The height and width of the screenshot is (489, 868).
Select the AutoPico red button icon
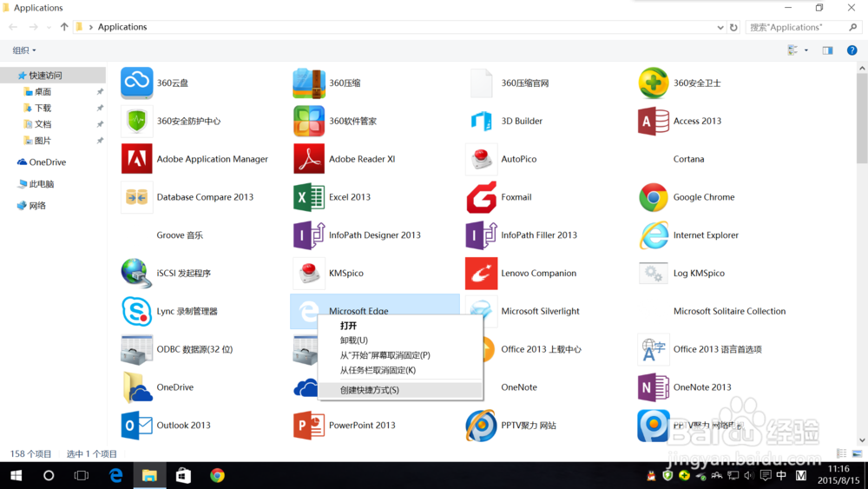[481, 159]
